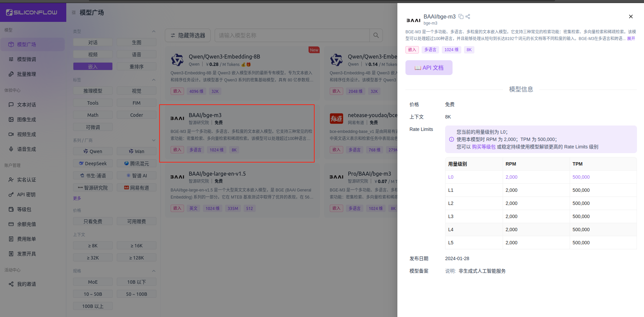The image size is (644, 317).
Task: Collapse the 类型 filter section
Action: pyautogui.click(x=154, y=31)
